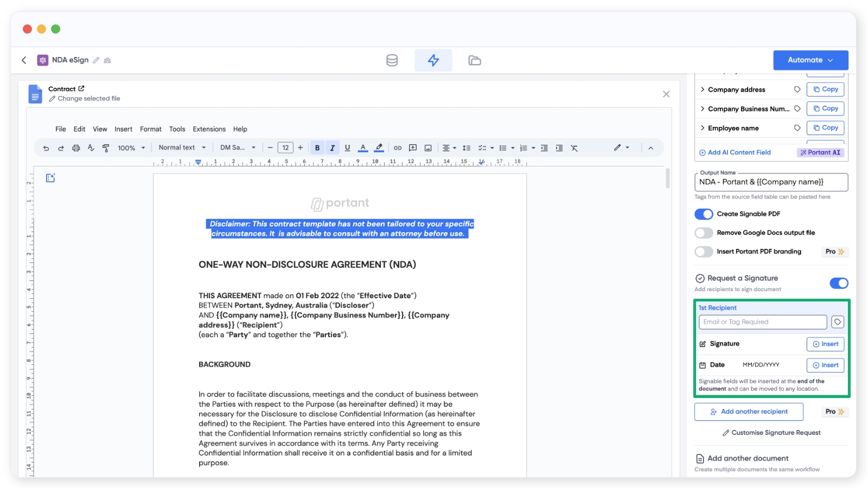Viewport: 868px width, 488px height.
Task: Expand the Company address field
Action: tap(703, 89)
